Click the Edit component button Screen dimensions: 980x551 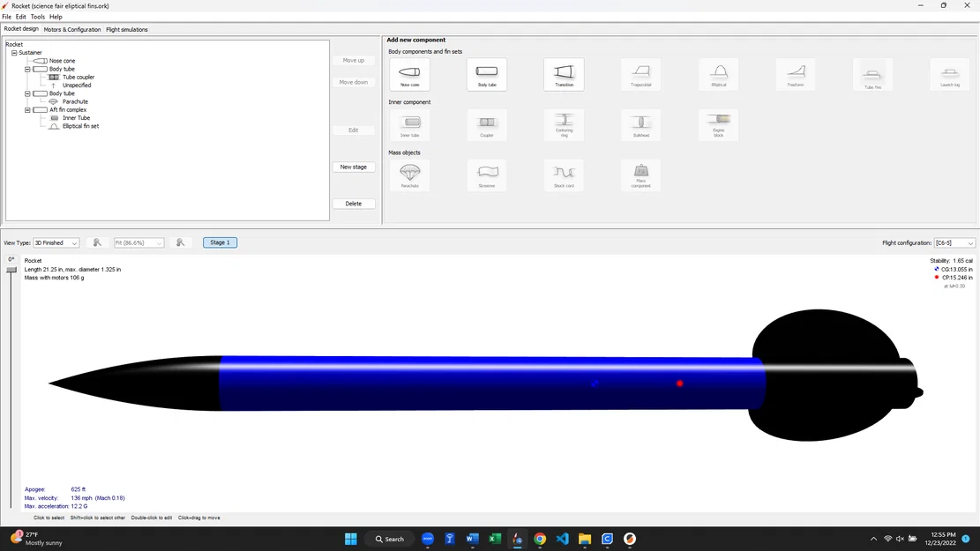click(353, 130)
